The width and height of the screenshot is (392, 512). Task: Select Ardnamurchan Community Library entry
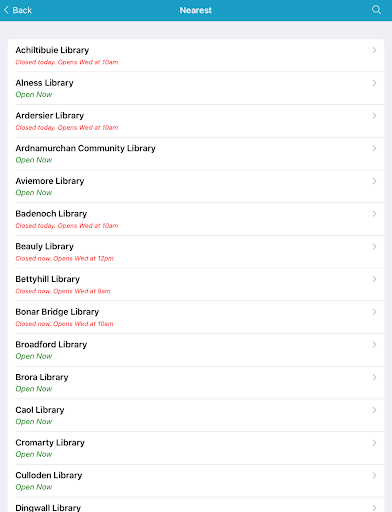tap(196, 154)
